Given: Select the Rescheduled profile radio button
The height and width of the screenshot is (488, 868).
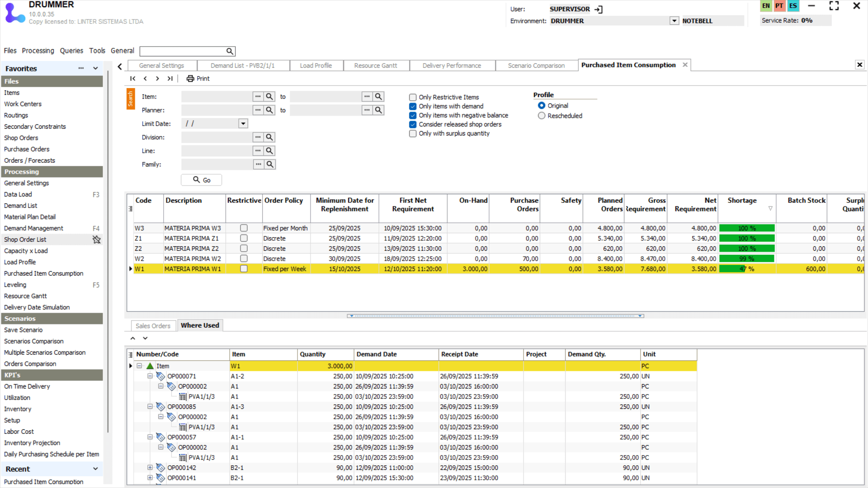Looking at the screenshot, I should pyautogui.click(x=542, y=116).
